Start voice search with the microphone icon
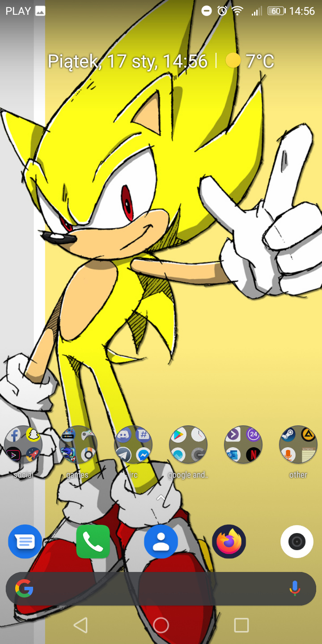 [x=295, y=589]
